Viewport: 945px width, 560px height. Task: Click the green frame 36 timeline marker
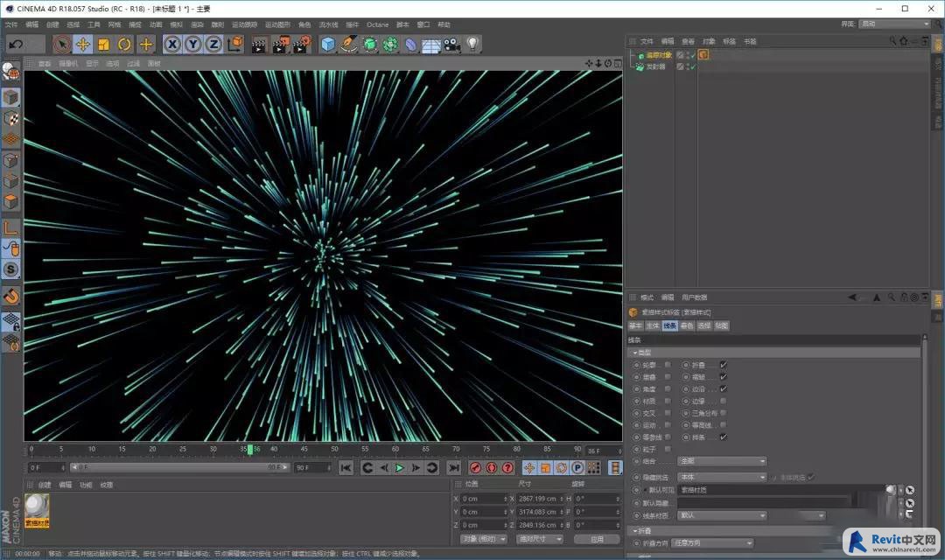pyautogui.click(x=250, y=449)
